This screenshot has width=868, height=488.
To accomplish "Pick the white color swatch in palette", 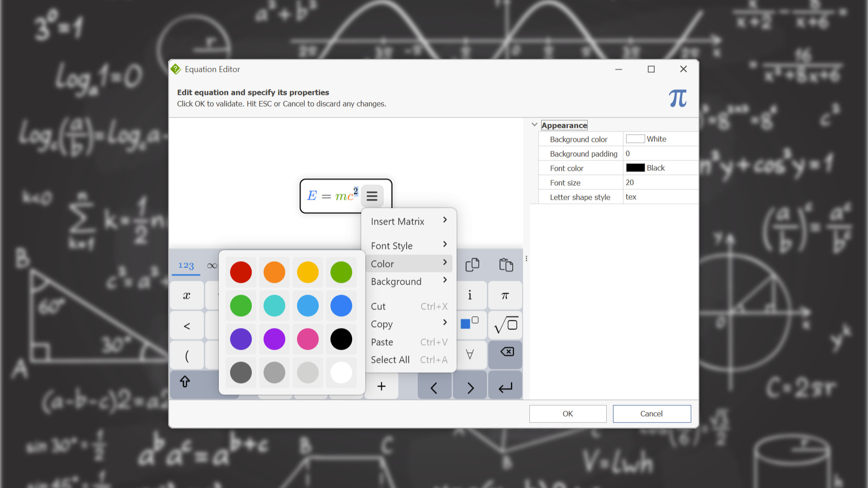I will pos(341,373).
